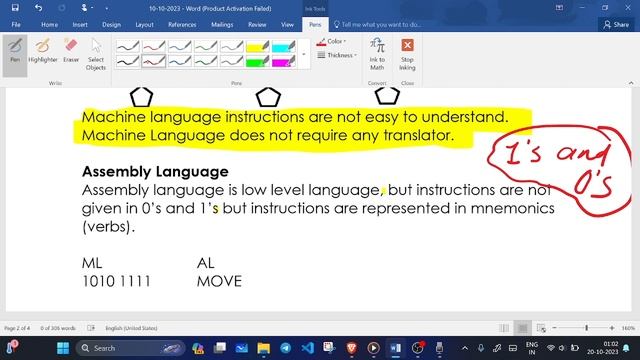Click the Pens ribbon tab
This screenshot has height=360, width=640.
315,24
